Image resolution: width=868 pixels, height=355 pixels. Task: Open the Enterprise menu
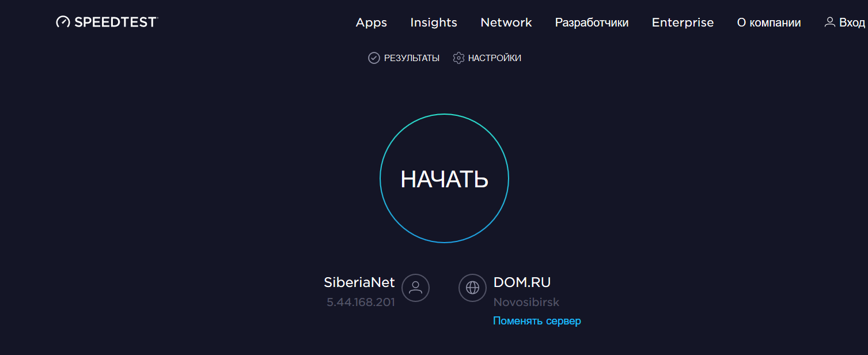(x=683, y=22)
